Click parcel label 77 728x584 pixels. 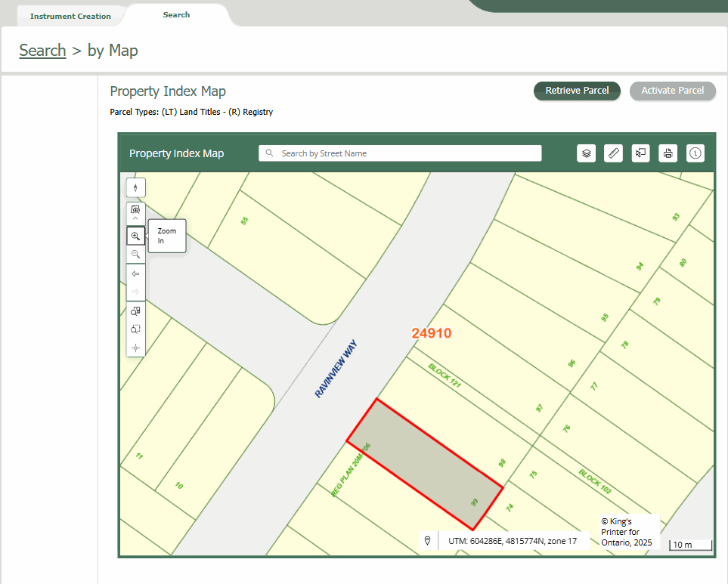[594, 386]
